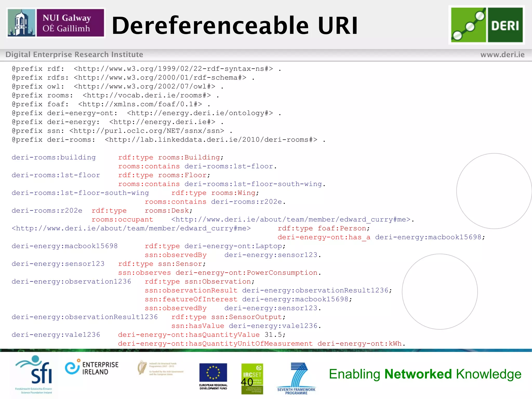The height and width of the screenshot is (399, 532).
Task: Click deri-energy-ont:has_a predicate
Action: (x=324, y=237)
